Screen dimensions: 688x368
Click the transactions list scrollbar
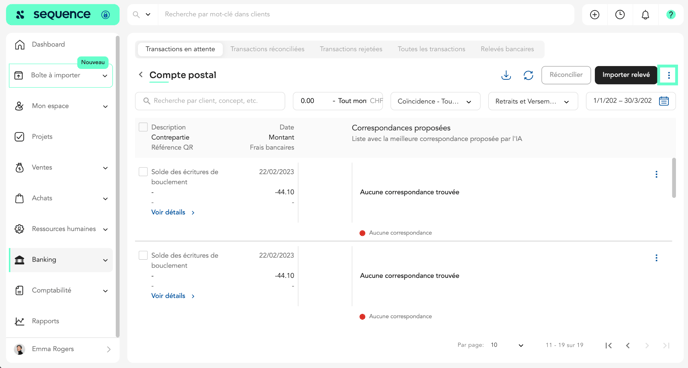[674, 178]
